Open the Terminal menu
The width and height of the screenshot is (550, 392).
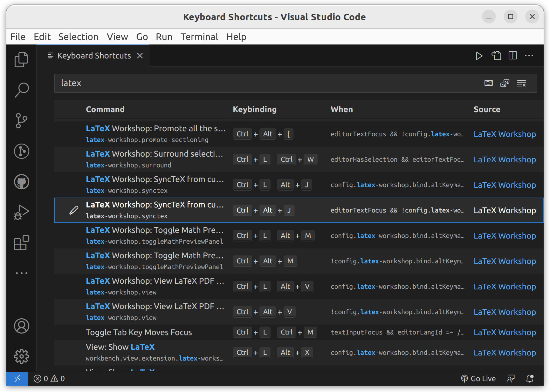point(199,37)
